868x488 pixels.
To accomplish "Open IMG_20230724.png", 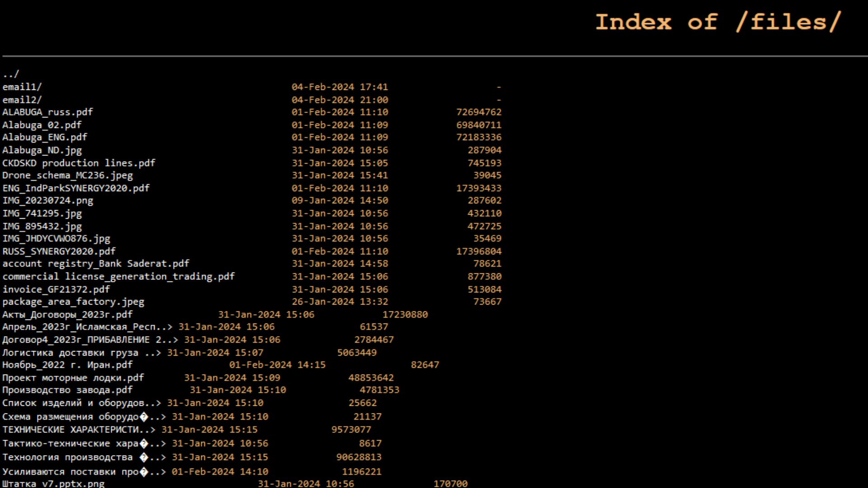I will pyautogui.click(x=48, y=200).
